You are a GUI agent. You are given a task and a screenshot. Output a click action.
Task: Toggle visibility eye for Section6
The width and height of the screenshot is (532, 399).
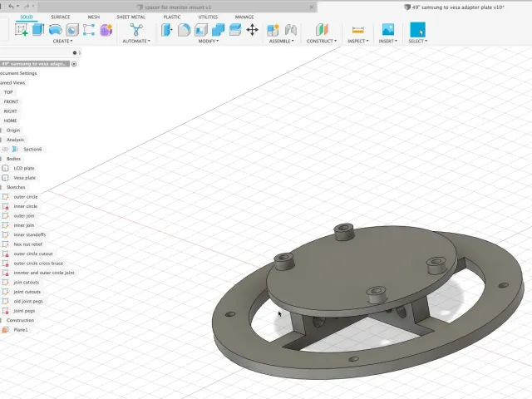pyautogui.click(x=5, y=149)
